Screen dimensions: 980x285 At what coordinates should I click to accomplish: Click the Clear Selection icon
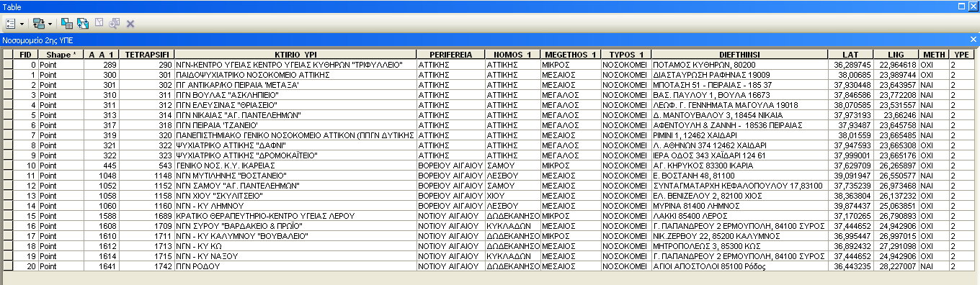pyautogui.click(x=99, y=23)
